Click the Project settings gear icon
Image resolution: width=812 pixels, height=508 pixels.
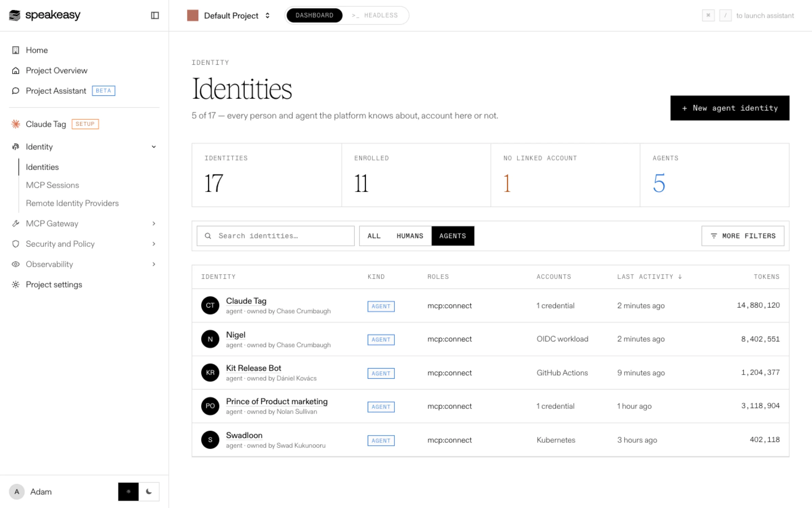click(x=16, y=284)
